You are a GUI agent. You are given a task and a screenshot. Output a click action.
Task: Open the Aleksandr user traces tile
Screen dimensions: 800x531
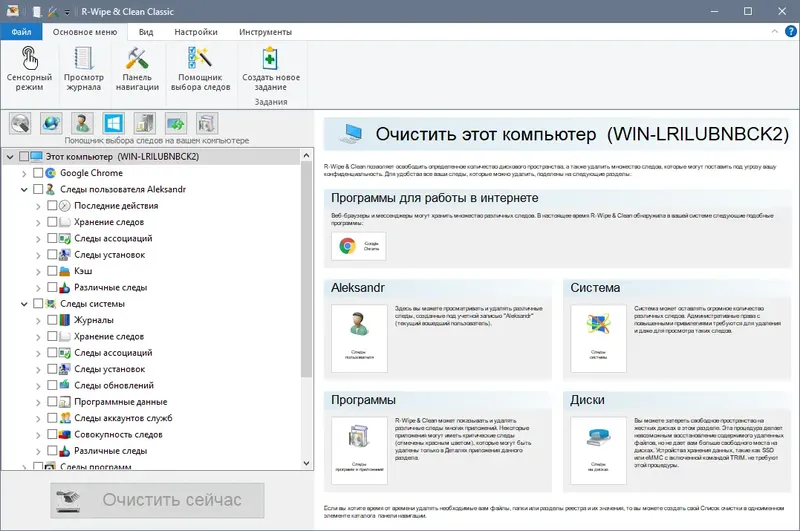[x=359, y=338]
